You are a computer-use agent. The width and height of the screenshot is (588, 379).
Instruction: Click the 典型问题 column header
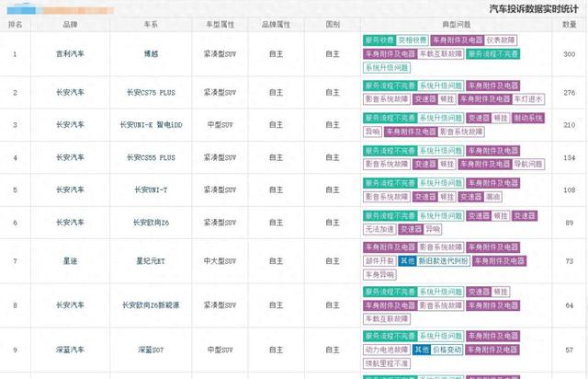tap(457, 25)
